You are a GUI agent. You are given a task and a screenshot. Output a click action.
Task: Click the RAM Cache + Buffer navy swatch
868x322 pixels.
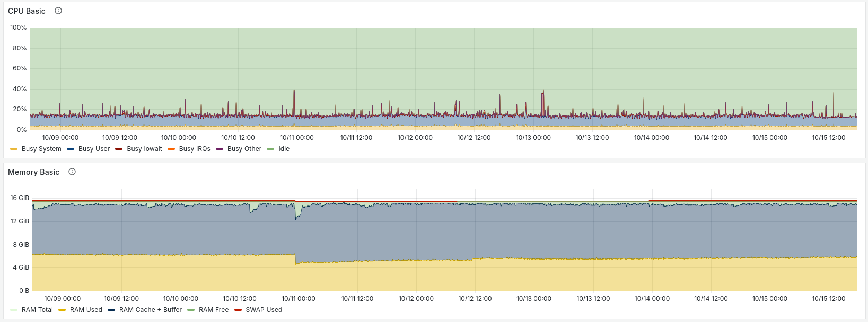[111, 310]
